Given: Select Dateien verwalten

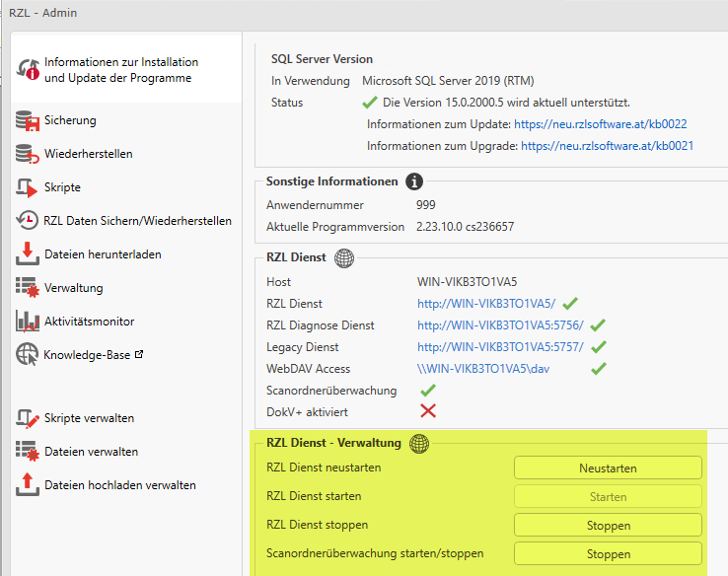Looking at the screenshot, I should click(91, 451).
